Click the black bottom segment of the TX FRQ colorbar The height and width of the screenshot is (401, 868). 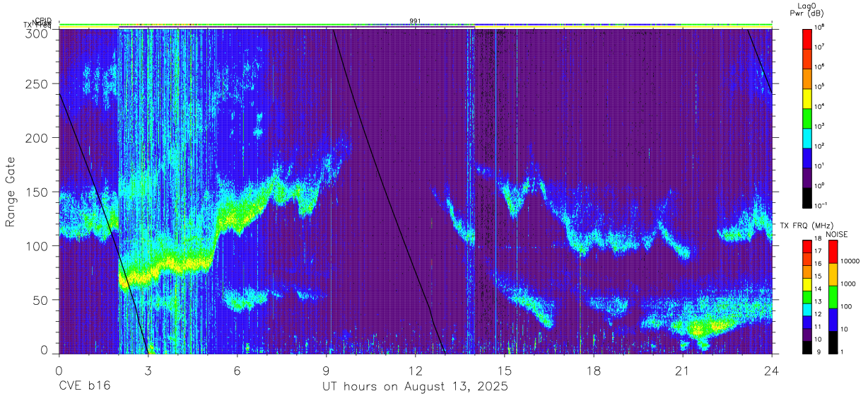click(807, 347)
